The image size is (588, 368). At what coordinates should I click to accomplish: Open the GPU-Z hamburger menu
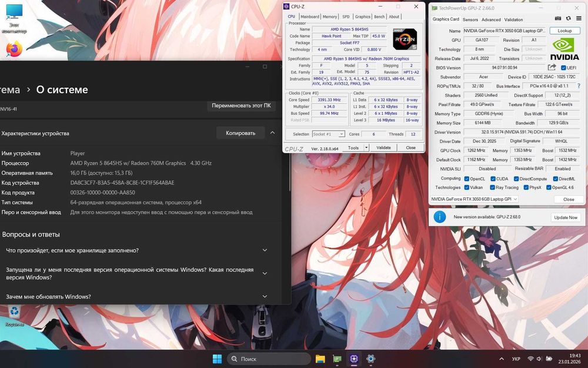[579, 18]
